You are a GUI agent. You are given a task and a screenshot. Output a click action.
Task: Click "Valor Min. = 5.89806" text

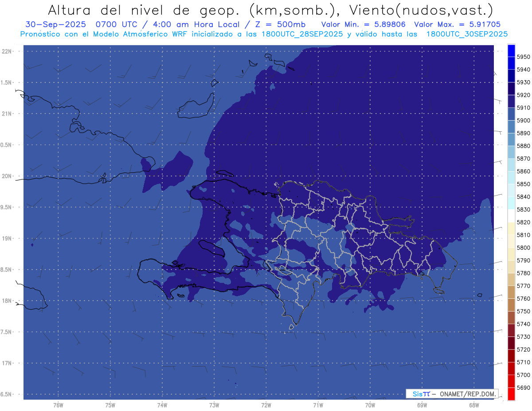pos(363,24)
